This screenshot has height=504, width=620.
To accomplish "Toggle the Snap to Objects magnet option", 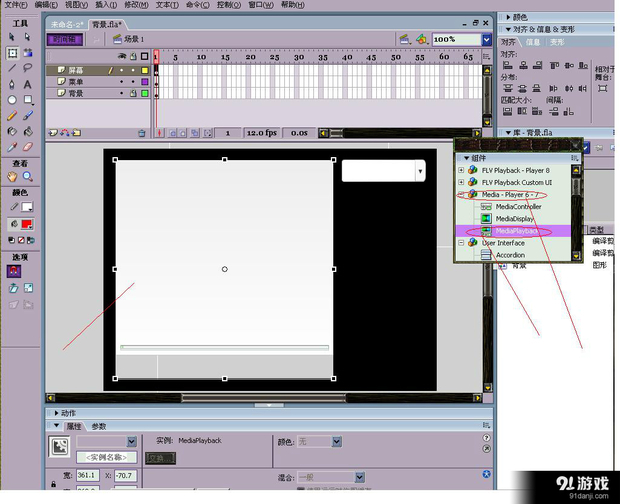I will click(14, 272).
